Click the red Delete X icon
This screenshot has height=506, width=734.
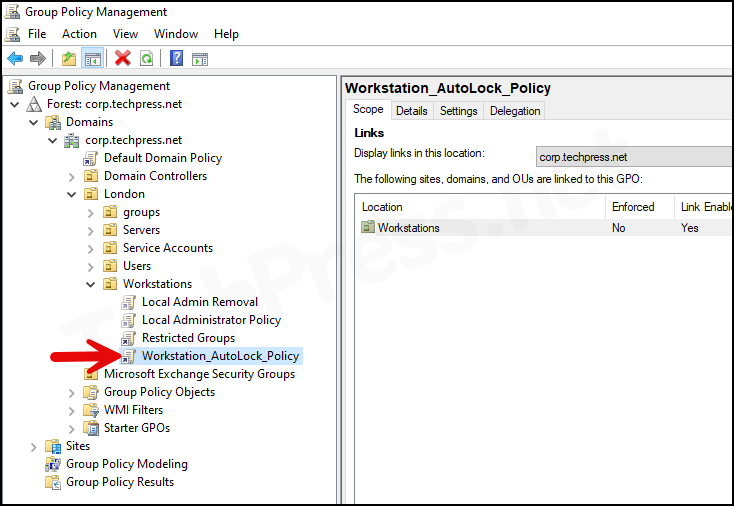[x=123, y=59]
